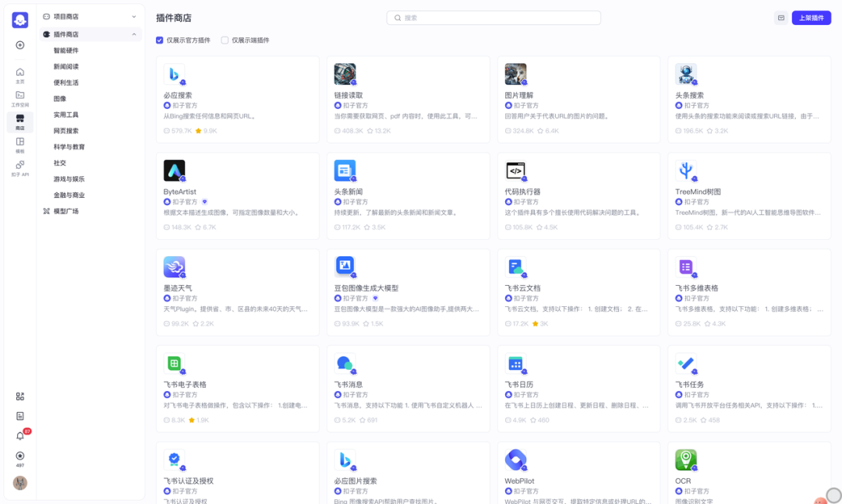Open the 头条新闻 plugin title
This screenshot has height=504, width=842.
coord(348,192)
